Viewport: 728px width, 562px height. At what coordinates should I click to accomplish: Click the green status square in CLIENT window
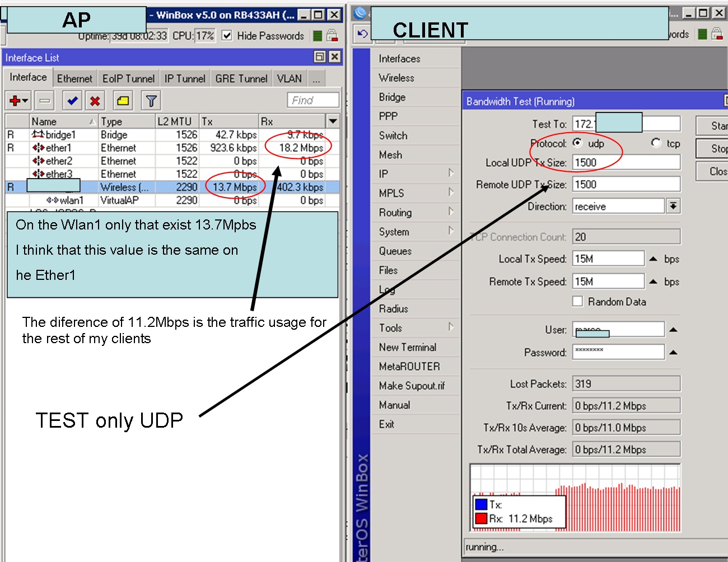point(702,34)
